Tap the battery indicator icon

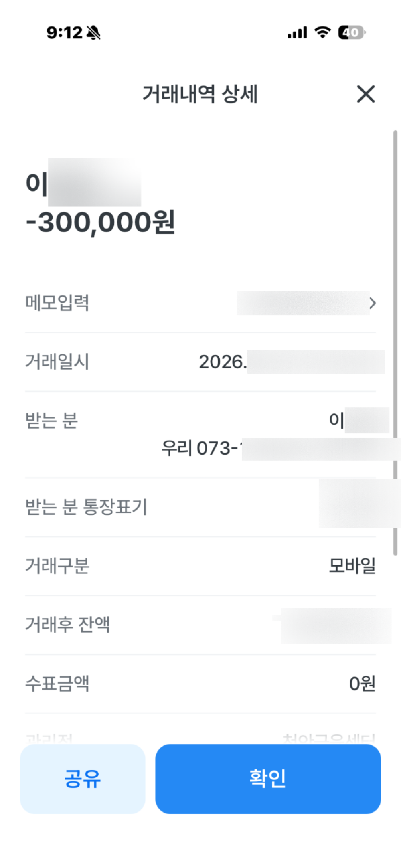[x=351, y=32]
